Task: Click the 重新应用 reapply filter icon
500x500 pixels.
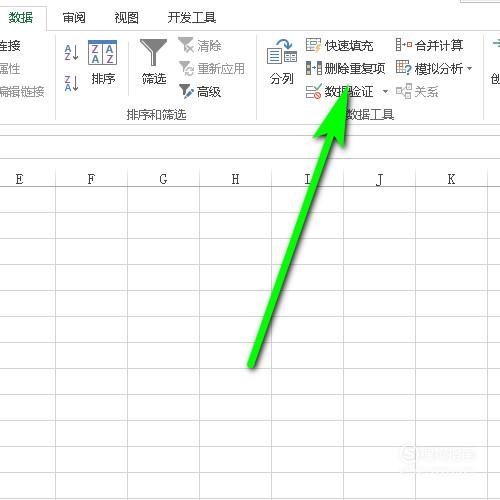Action: point(186,68)
